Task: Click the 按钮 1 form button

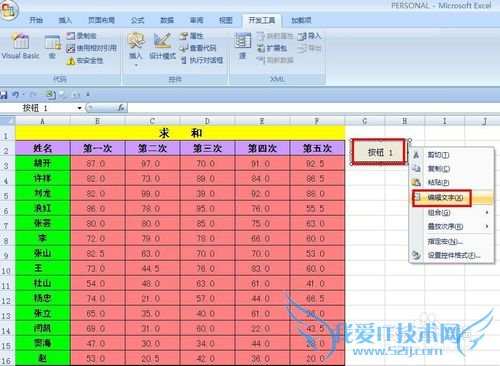Action: (379, 152)
